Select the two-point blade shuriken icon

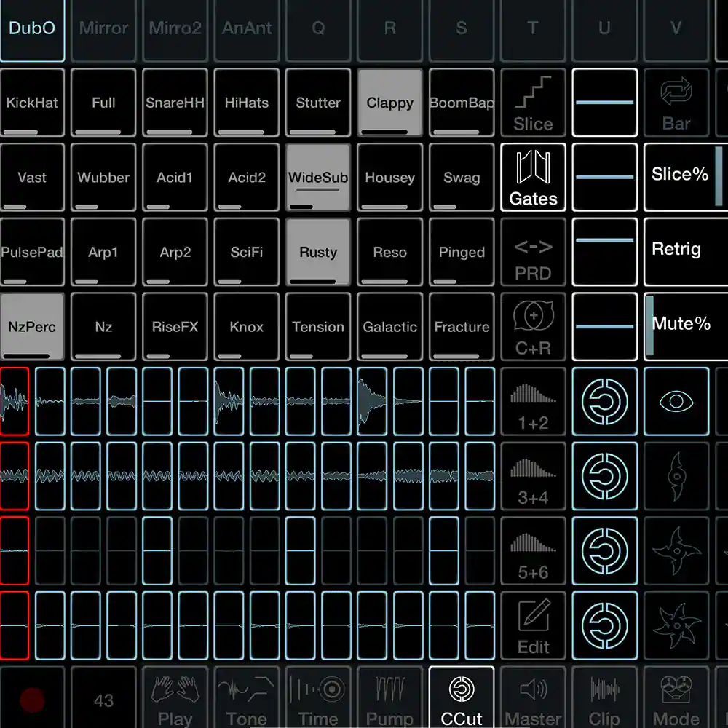(x=676, y=476)
